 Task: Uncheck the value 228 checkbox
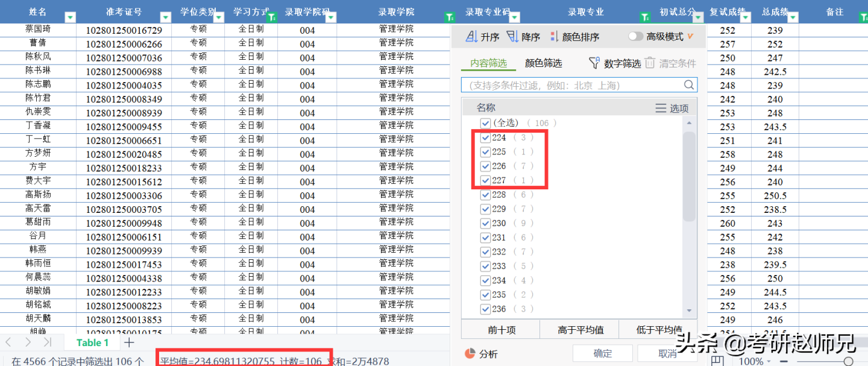[x=485, y=194]
